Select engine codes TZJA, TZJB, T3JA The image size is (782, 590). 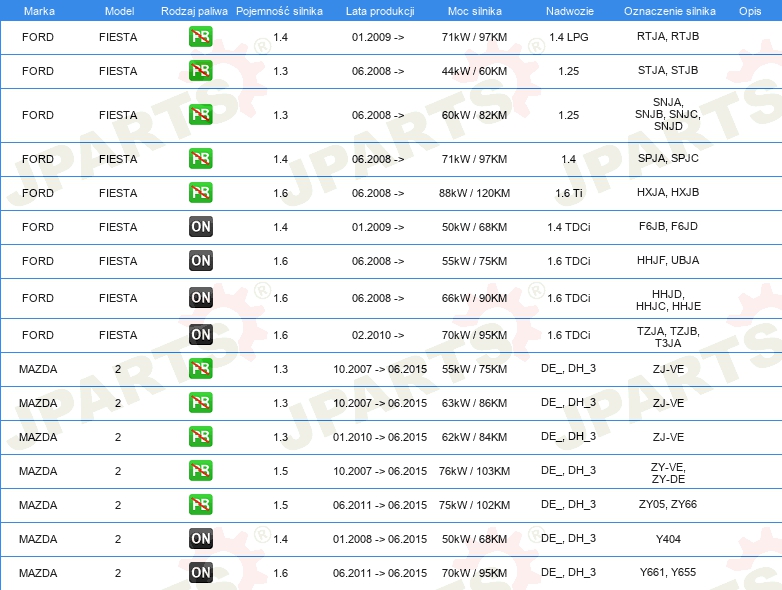point(668,337)
